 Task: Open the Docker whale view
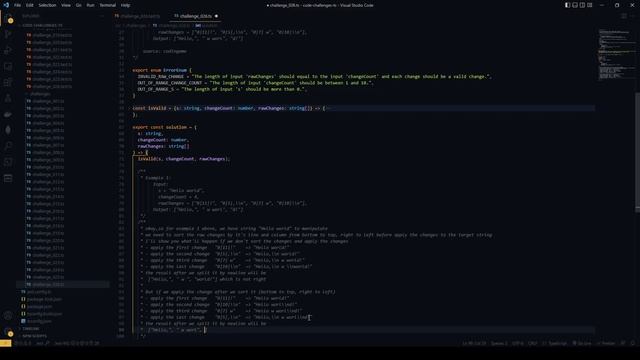8,114
